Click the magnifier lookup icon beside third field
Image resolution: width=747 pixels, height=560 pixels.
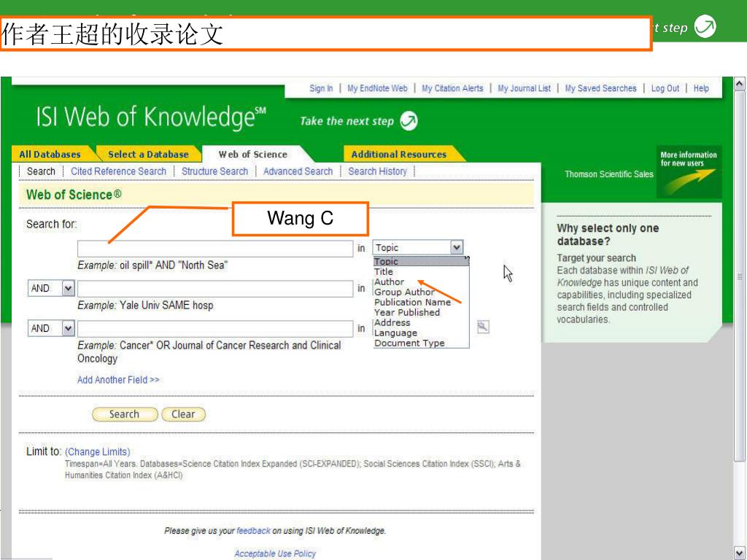483,327
